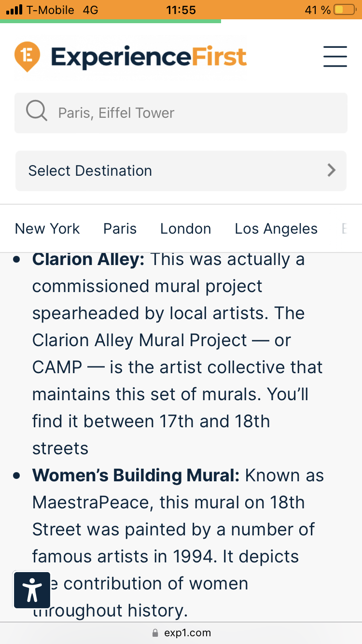Image resolution: width=362 pixels, height=644 pixels.
Task: Tap the search magnifying glass icon
Action: click(x=36, y=112)
